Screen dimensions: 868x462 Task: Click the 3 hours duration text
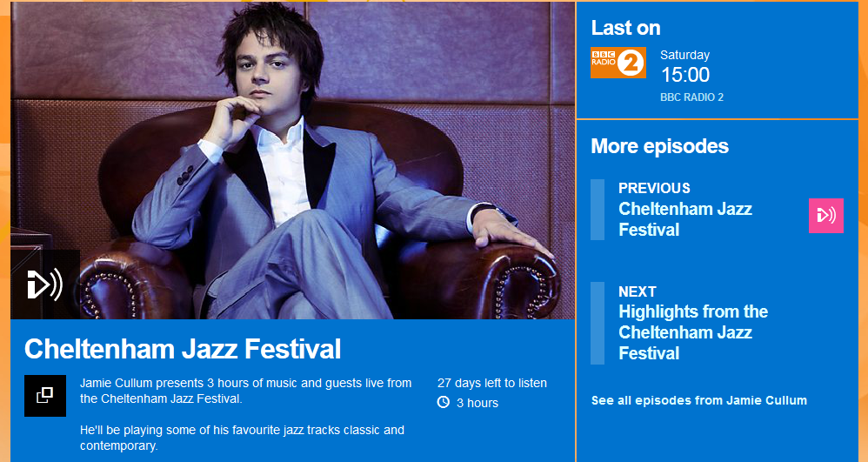[x=477, y=403]
